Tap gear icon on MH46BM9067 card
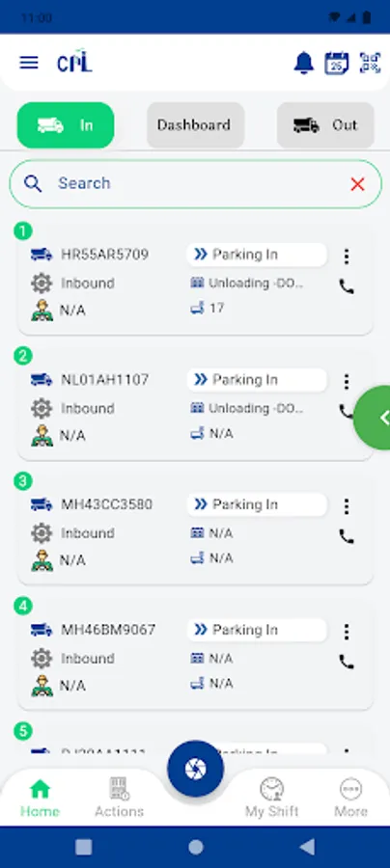The height and width of the screenshot is (868, 390). pyautogui.click(x=42, y=659)
